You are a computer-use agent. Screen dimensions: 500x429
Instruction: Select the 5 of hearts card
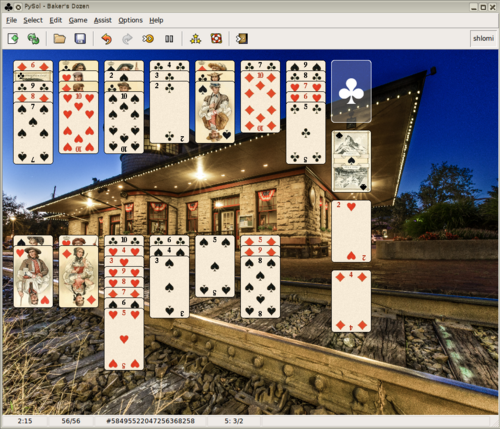(x=124, y=339)
